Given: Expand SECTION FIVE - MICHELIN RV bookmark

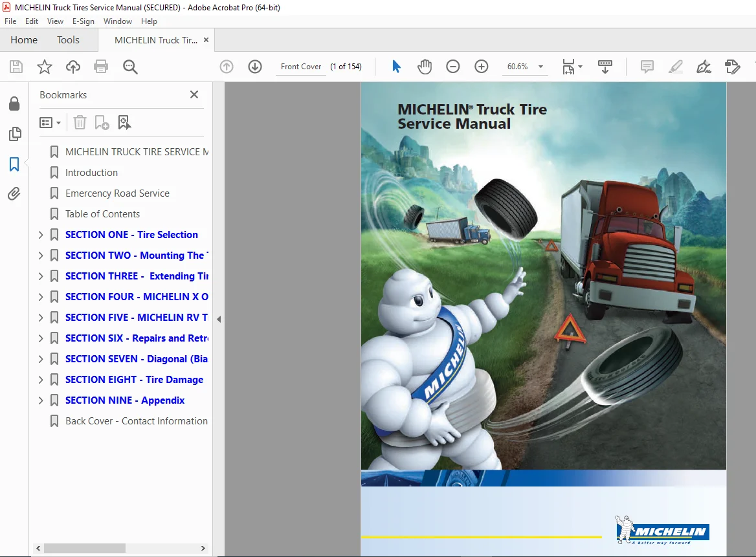Looking at the screenshot, I should point(41,318).
